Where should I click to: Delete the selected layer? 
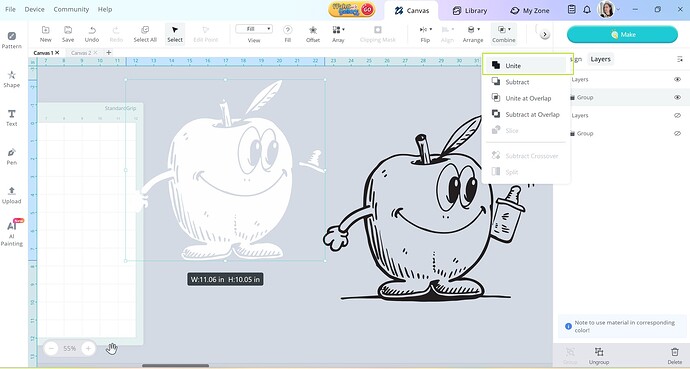[675, 356]
